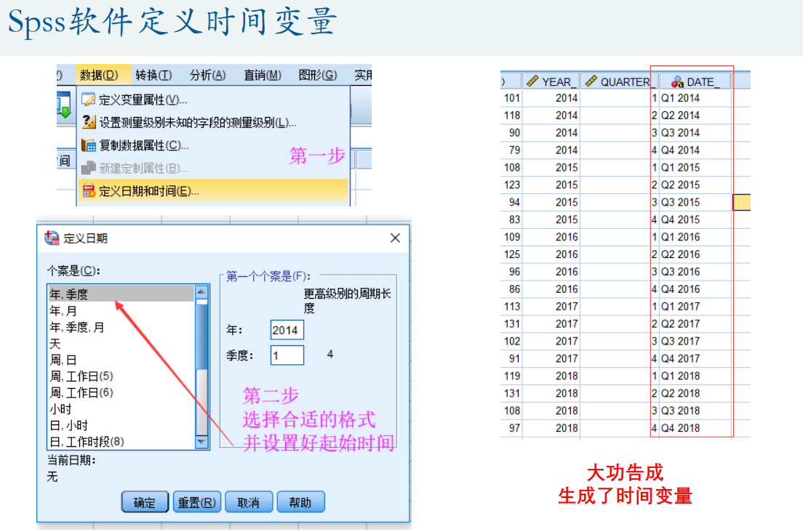Select 年, 季度 in the cases list

121,294
